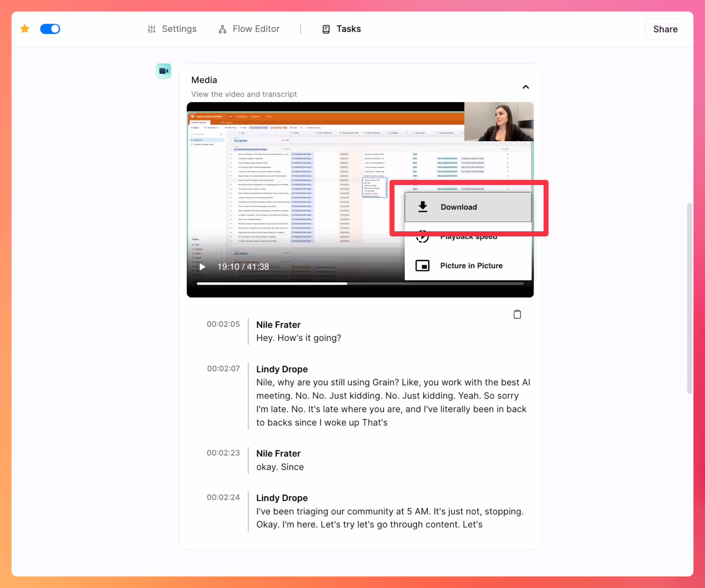Open the Settings tab

172,29
